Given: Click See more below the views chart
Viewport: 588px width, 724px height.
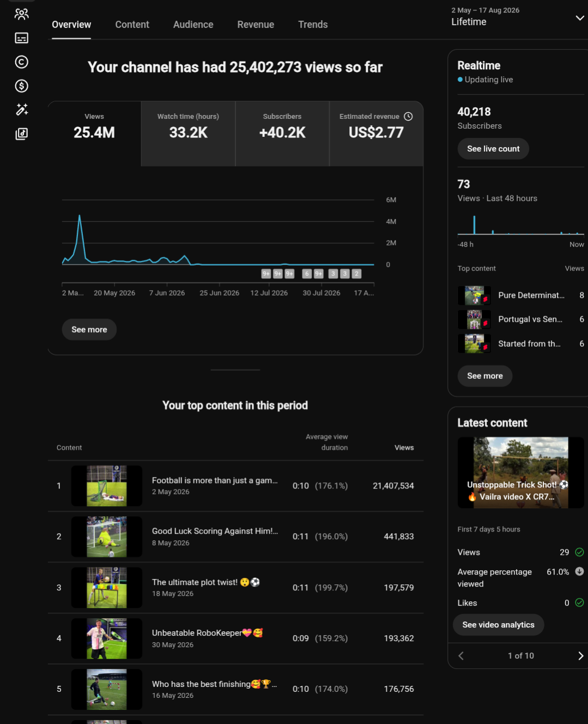Looking at the screenshot, I should (89, 330).
